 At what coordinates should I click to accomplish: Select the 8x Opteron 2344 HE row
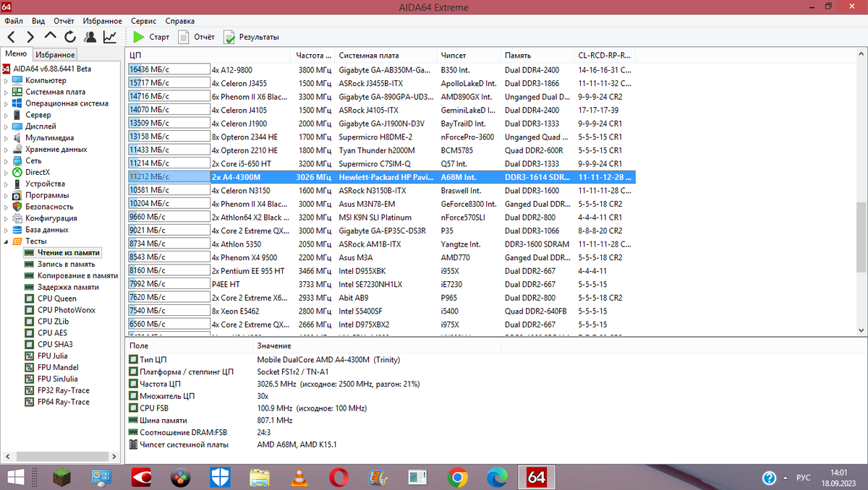[x=380, y=137]
